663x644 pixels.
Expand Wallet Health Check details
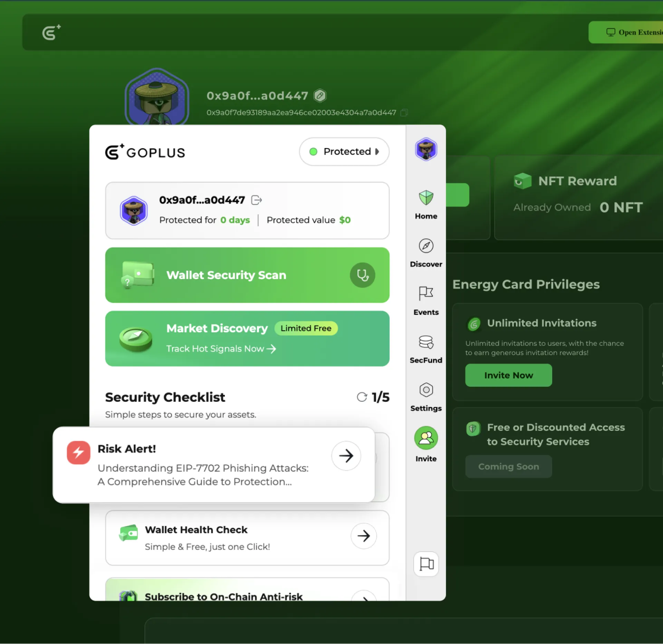click(x=364, y=536)
